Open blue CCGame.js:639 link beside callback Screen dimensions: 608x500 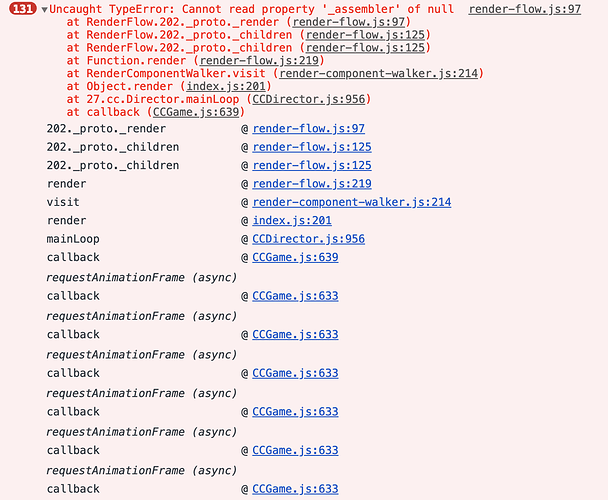295,257
